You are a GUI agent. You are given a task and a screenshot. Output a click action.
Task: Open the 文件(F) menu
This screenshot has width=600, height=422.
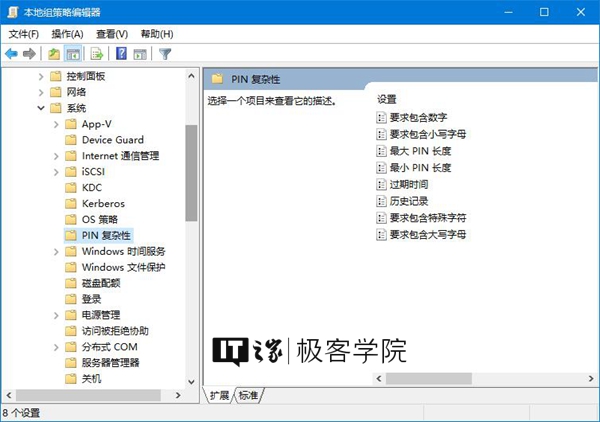pyautogui.click(x=23, y=34)
